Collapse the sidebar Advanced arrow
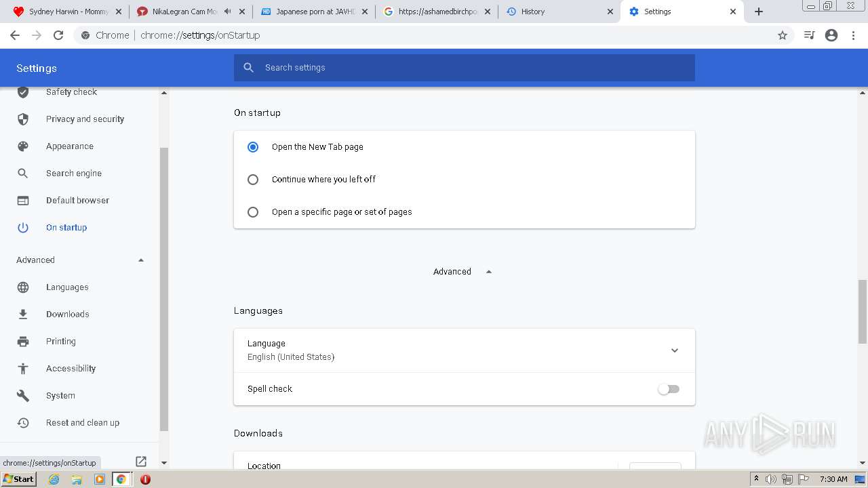This screenshot has width=868, height=488. 141,260
